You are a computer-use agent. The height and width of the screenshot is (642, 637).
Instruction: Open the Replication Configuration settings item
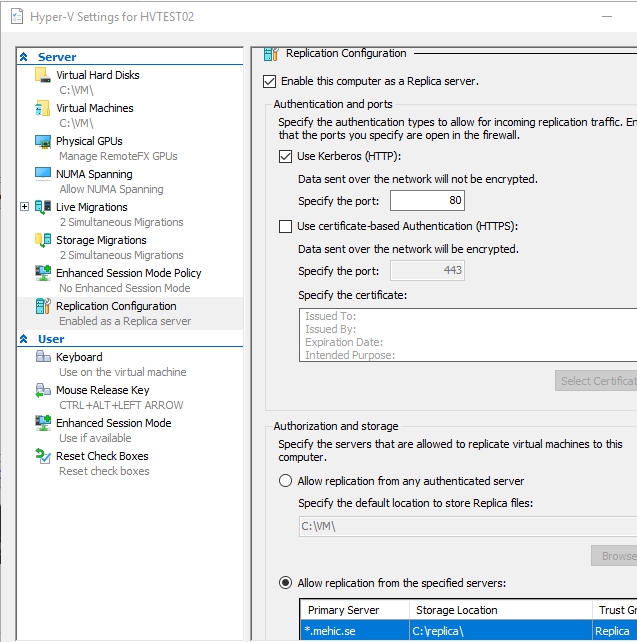pos(116,306)
